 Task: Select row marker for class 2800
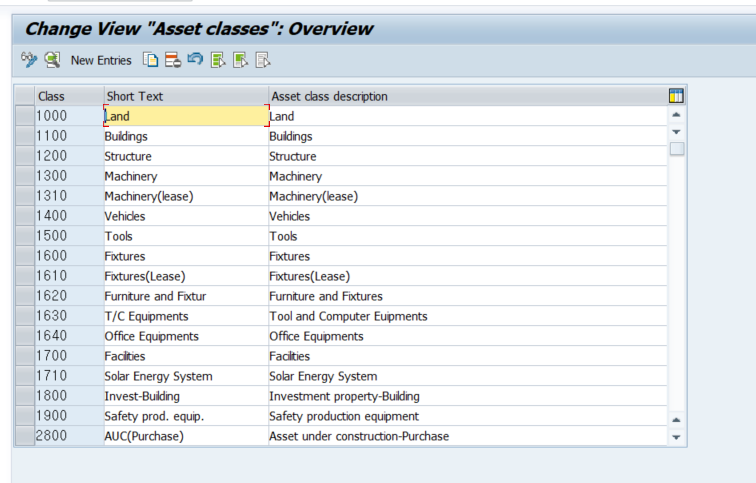(25, 436)
